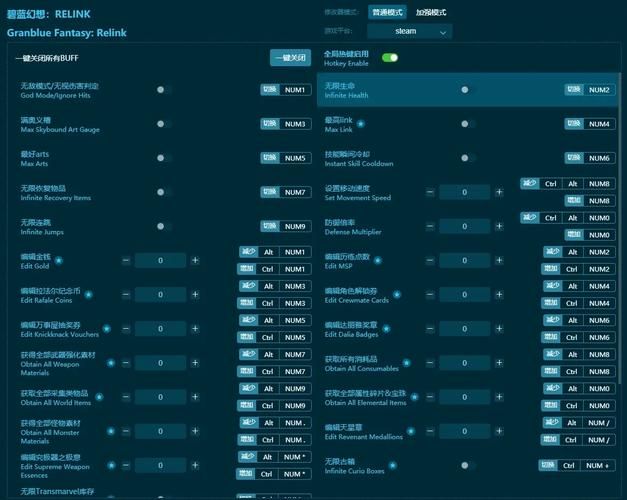
Task: Decrease Edit MSP value with minus
Action: [x=430, y=260]
